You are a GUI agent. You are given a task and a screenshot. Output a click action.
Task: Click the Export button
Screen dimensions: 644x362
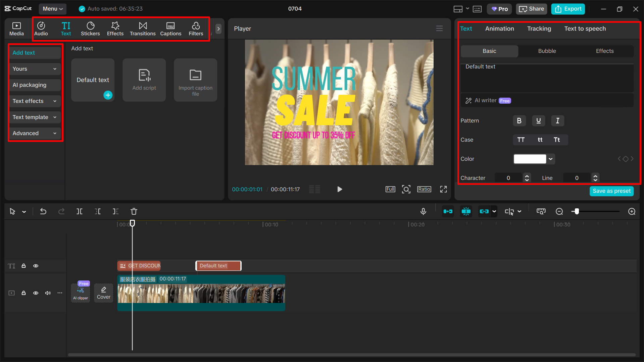click(567, 9)
